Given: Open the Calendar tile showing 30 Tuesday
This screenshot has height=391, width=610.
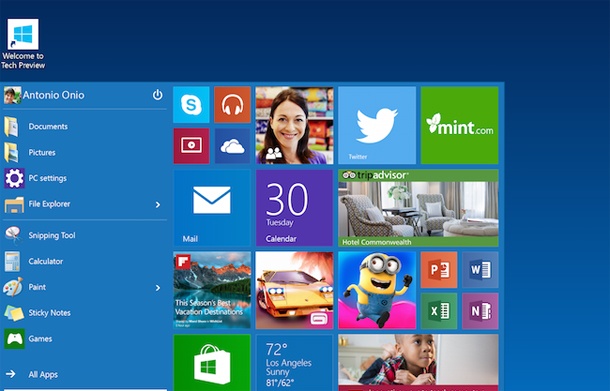Looking at the screenshot, I should (x=294, y=208).
